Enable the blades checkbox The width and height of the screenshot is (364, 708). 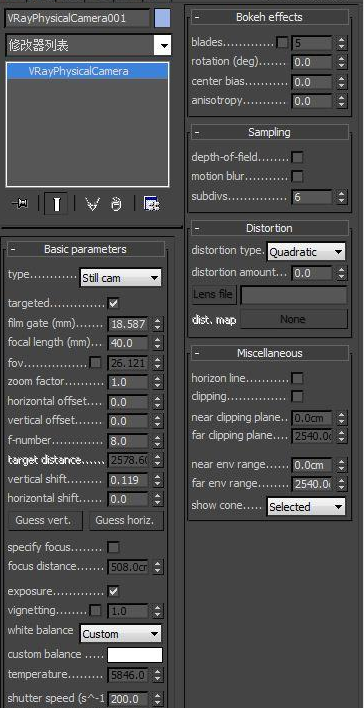tap(282, 43)
